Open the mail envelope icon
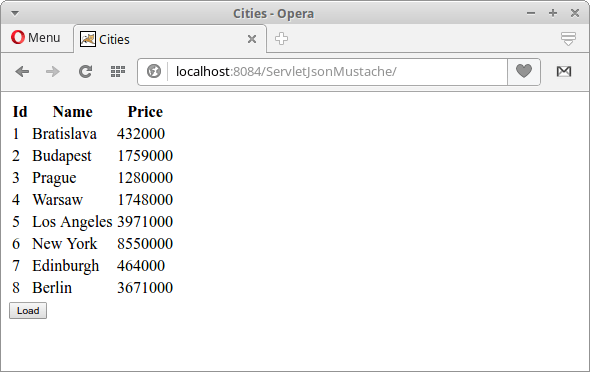590x372 pixels. point(564,71)
